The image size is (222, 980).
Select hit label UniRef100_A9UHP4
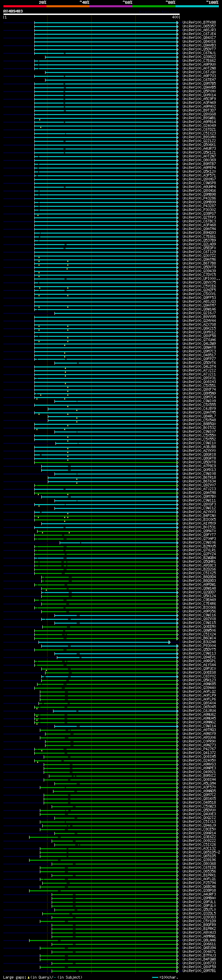[x=199, y=187]
